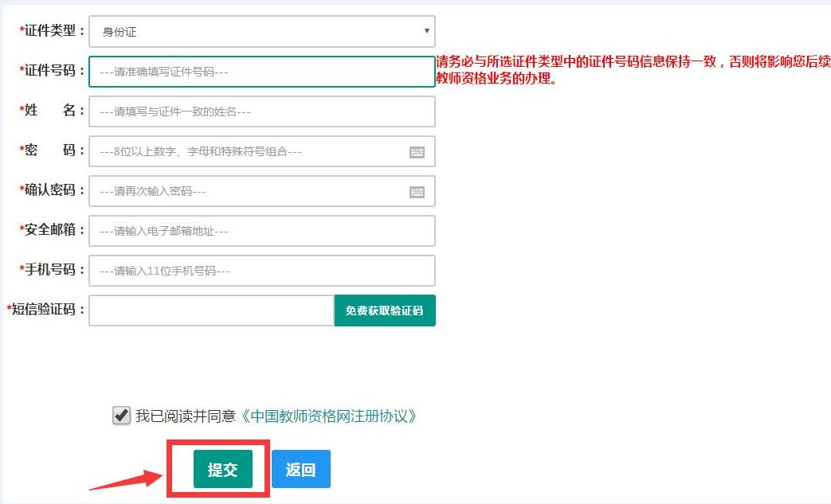Click the 手机号码 phone number field
This screenshot has height=504, width=831.
(x=262, y=271)
